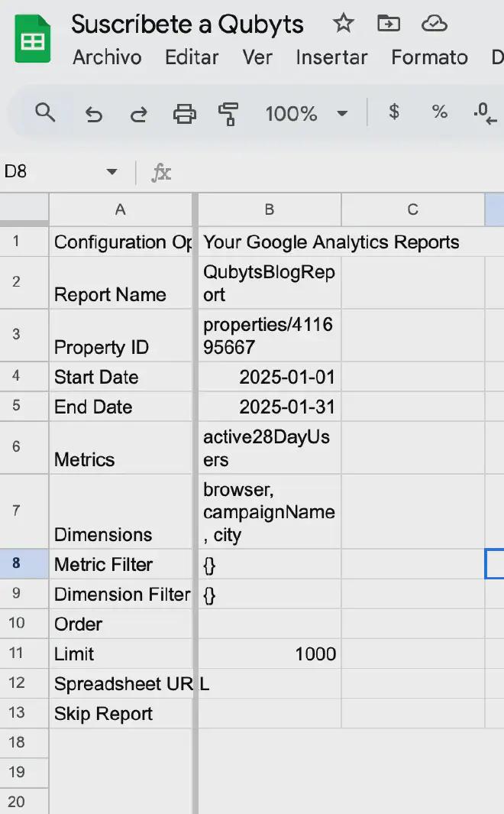This screenshot has width=504, height=814.
Task: Select the 'Limit' cell
Action: pyautogui.click(x=121, y=653)
